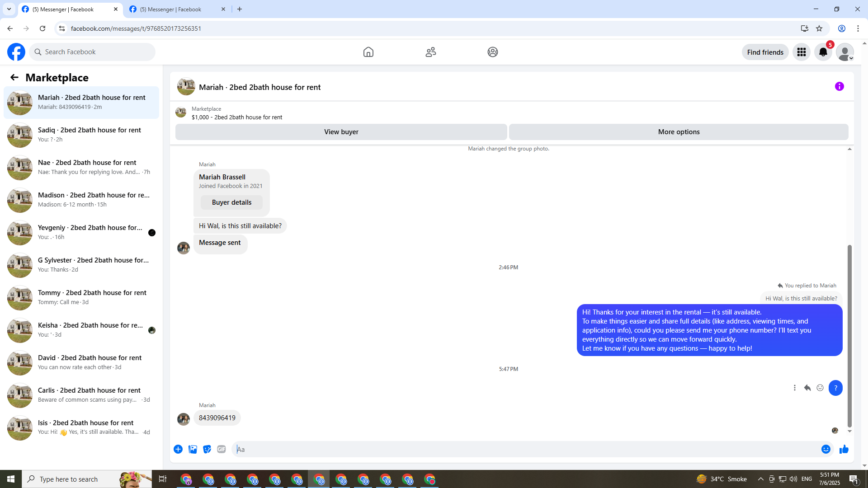The height and width of the screenshot is (488, 868).
Task: Choose a GIF from the GIF icon
Action: pos(222,449)
